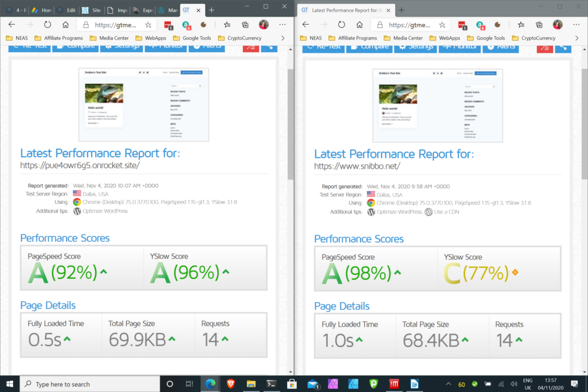Show hidden system tray icons

[x=448, y=384]
